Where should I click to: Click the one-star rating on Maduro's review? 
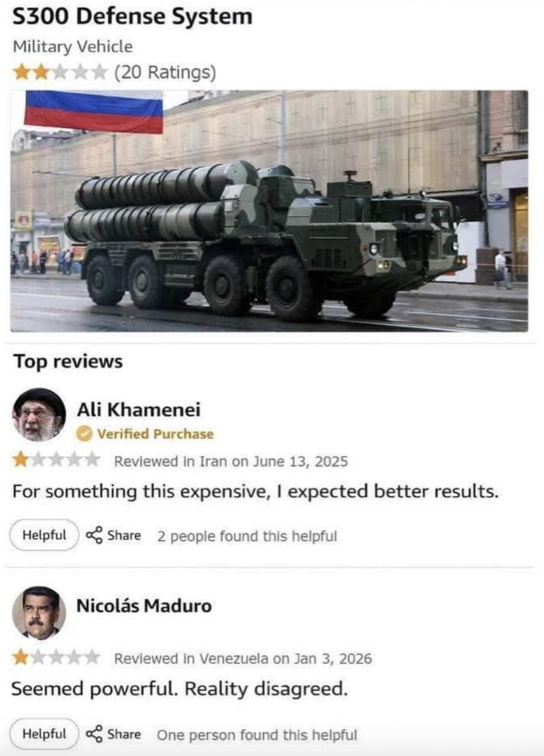[x=56, y=658]
